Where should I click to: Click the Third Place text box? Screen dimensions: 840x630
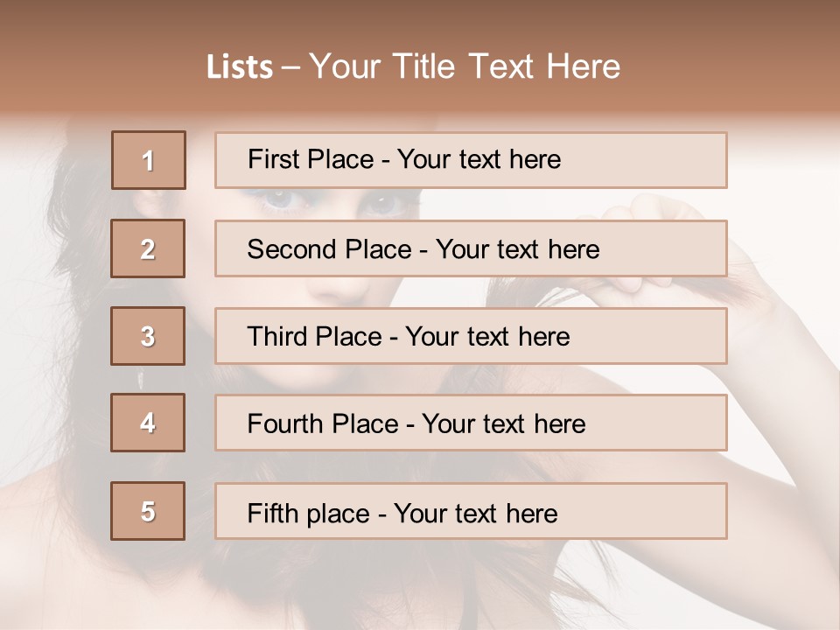click(x=471, y=336)
